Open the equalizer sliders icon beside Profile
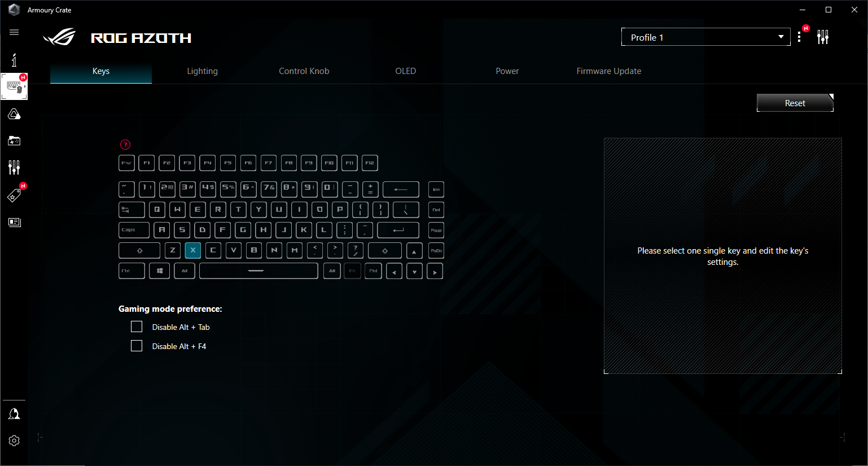The image size is (868, 466). pyautogui.click(x=823, y=37)
